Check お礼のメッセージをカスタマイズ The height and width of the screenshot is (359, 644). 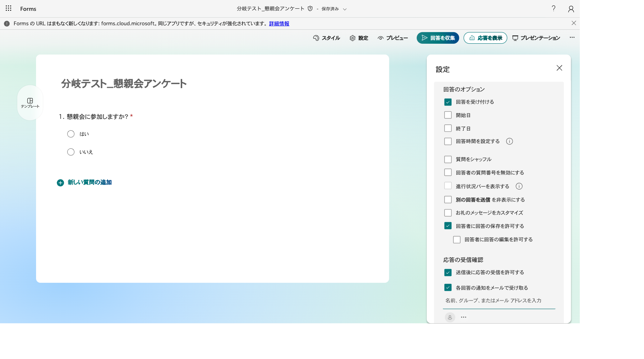point(448,213)
